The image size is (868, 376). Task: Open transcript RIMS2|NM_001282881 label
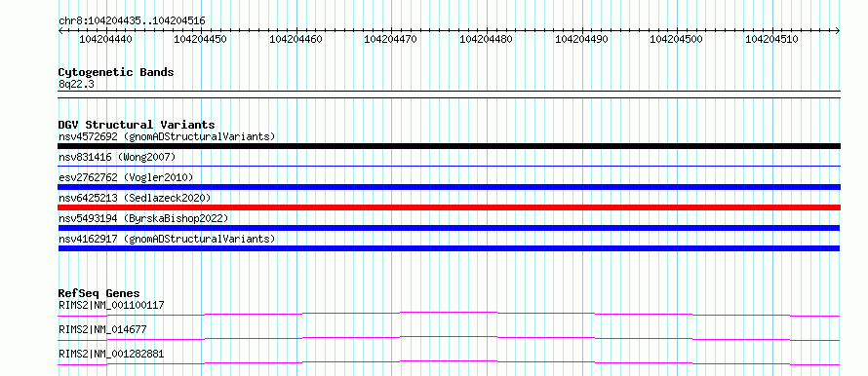click(111, 354)
